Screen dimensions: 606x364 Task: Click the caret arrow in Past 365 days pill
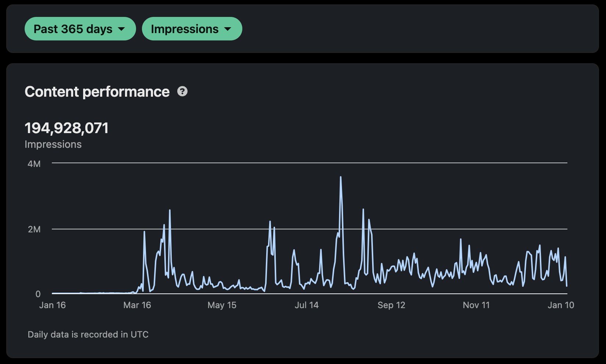click(122, 29)
